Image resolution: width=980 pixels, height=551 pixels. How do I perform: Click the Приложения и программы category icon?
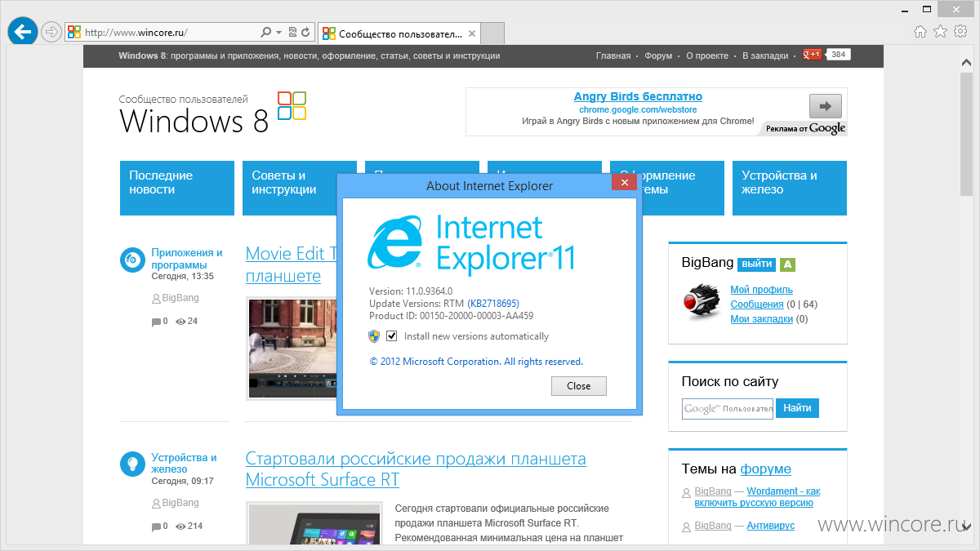(131, 260)
